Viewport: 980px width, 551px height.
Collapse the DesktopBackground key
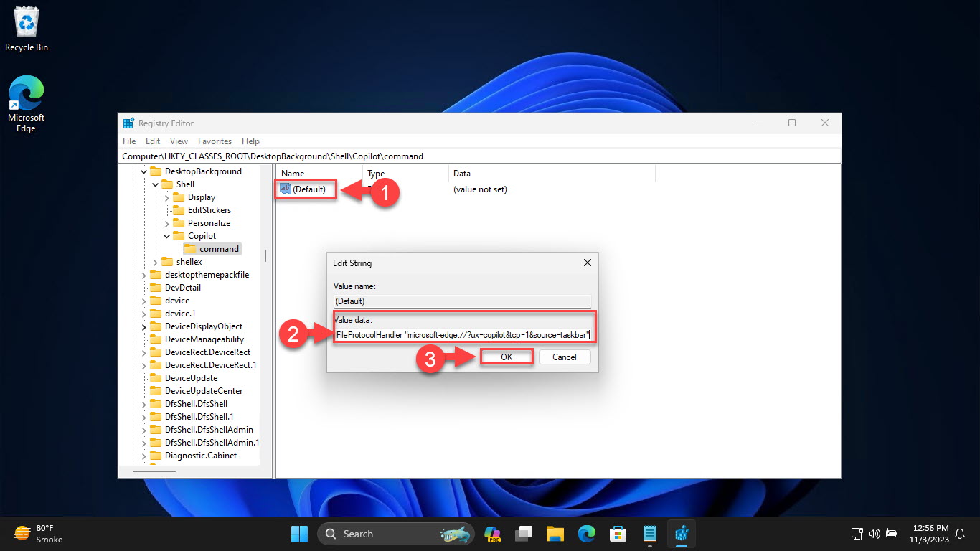coord(144,171)
